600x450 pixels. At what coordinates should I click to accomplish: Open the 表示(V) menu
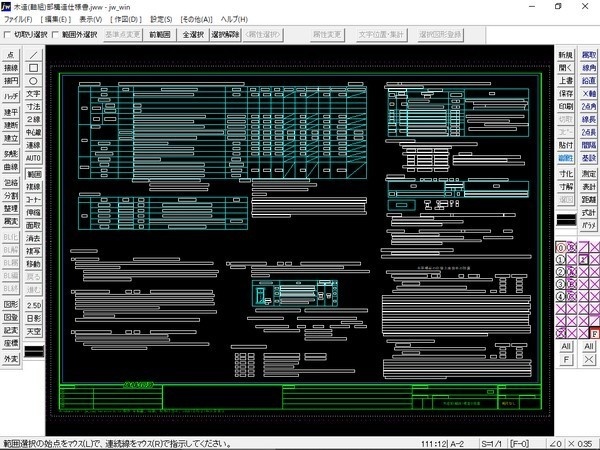click(91, 19)
